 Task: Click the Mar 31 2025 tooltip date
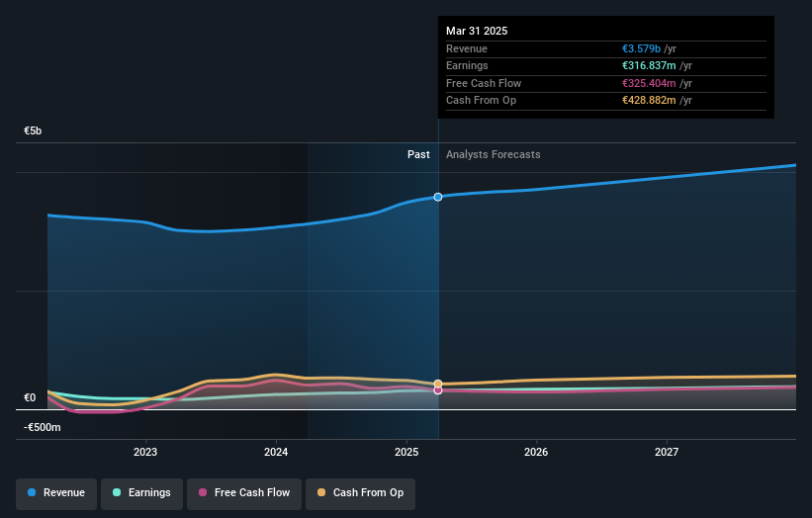[477, 31]
